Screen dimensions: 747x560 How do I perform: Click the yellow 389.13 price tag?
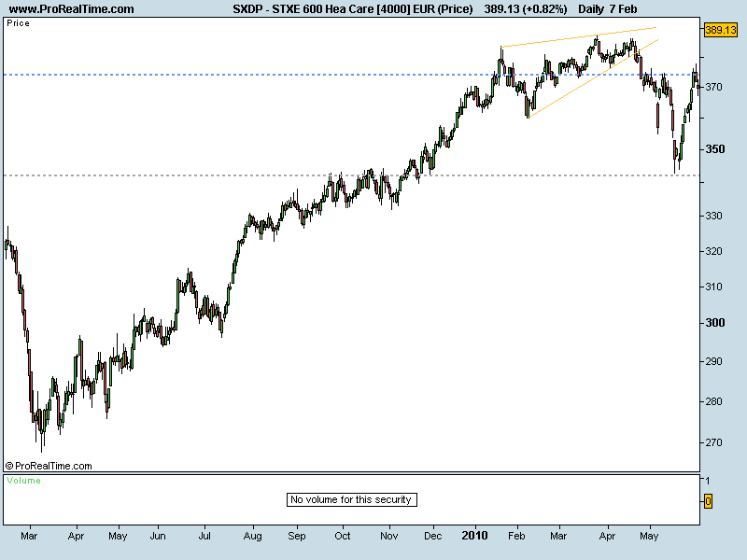tap(720, 30)
